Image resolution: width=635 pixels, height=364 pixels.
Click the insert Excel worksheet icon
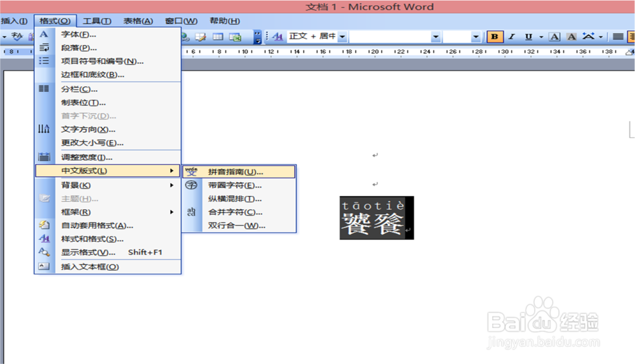[x=235, y=37]
